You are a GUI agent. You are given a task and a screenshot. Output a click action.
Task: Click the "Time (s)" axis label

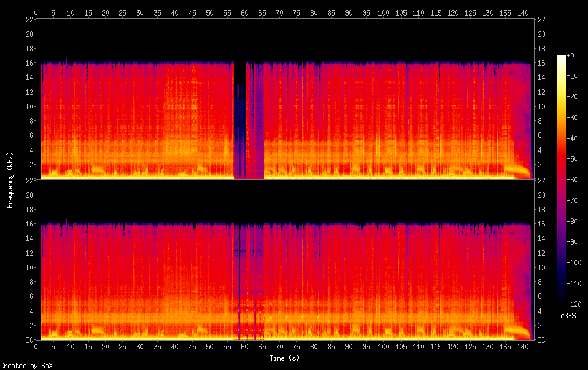[284, 358]
